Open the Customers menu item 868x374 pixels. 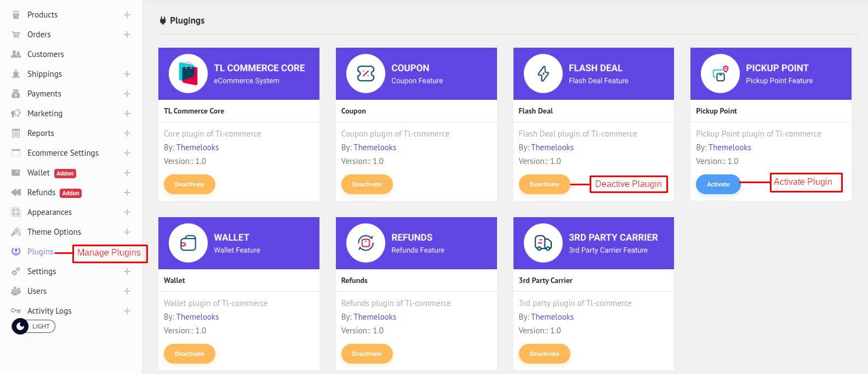pyautogui.click(x=45, y=54)
